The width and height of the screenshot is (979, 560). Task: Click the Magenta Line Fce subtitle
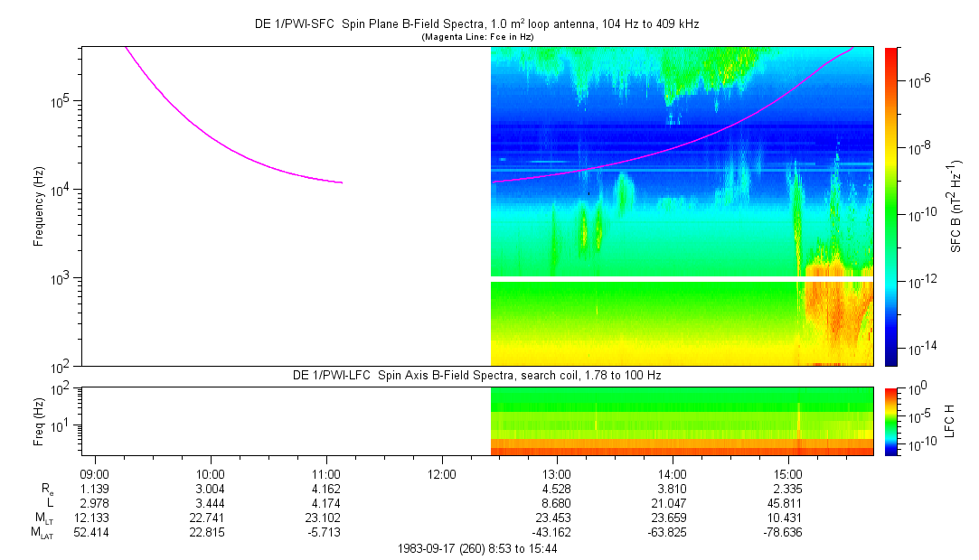[476, 36]
